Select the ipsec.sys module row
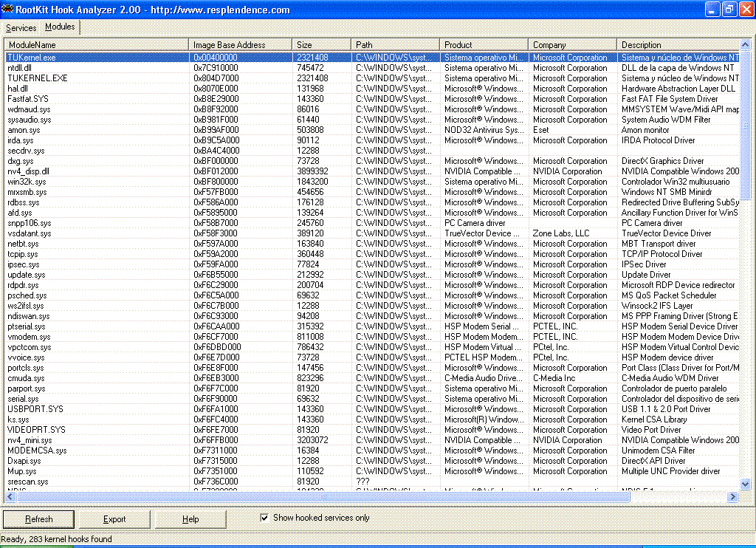Viewport: 756px width, 548px height. [x=372, y=264]
